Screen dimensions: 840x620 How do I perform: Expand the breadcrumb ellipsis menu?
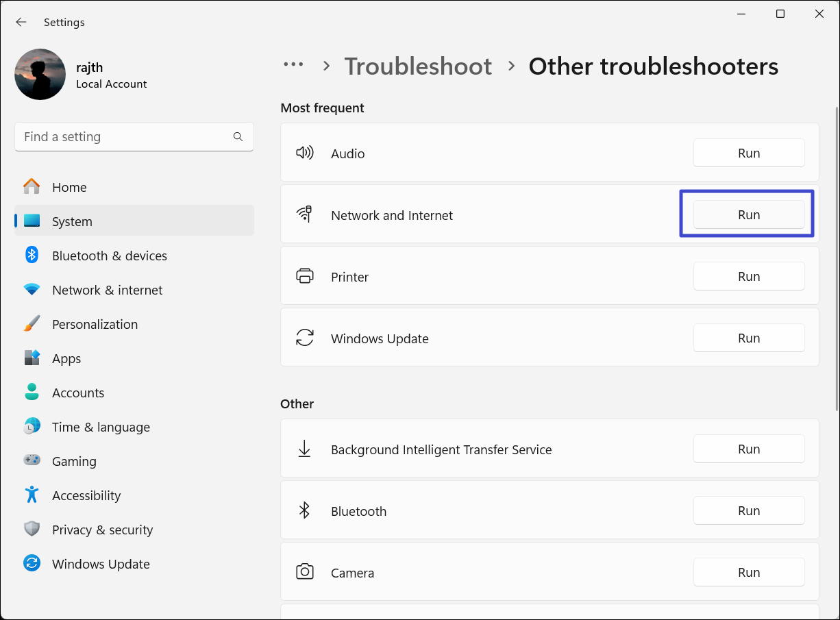point(293,66)
